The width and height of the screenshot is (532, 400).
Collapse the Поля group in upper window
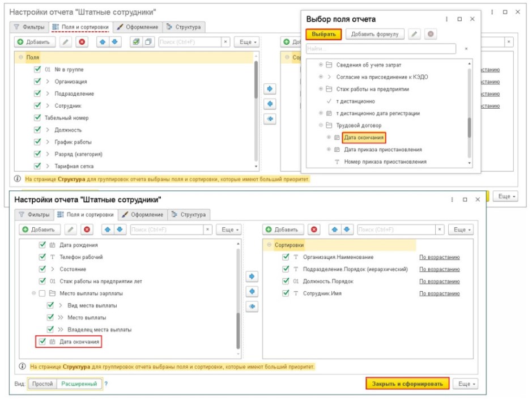pos(21,57)
